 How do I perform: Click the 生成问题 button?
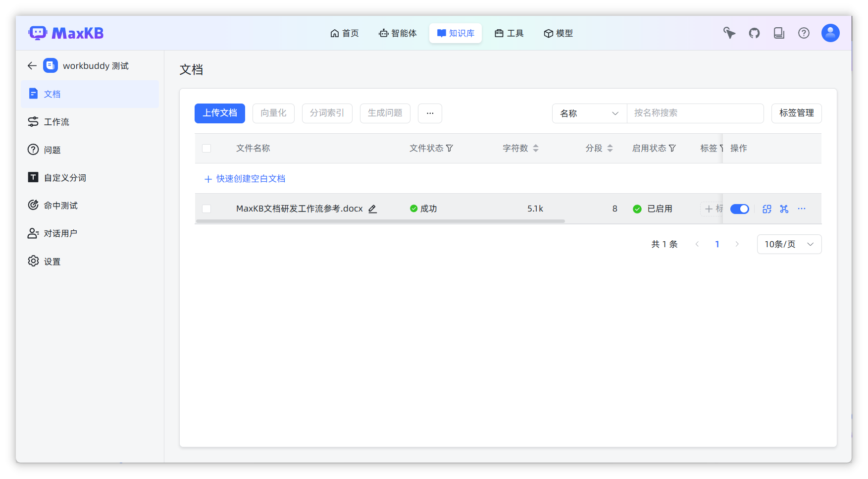(x=385, y=113)
